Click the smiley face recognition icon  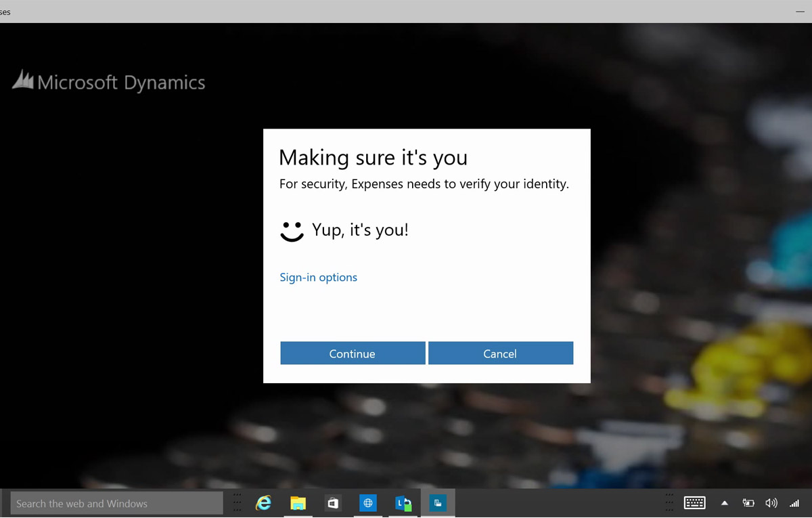292,231
